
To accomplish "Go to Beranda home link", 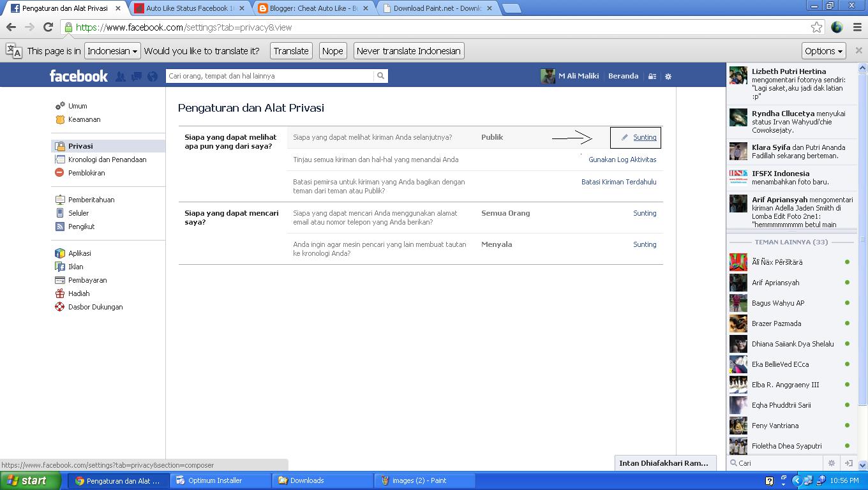I will click(623, 76).
